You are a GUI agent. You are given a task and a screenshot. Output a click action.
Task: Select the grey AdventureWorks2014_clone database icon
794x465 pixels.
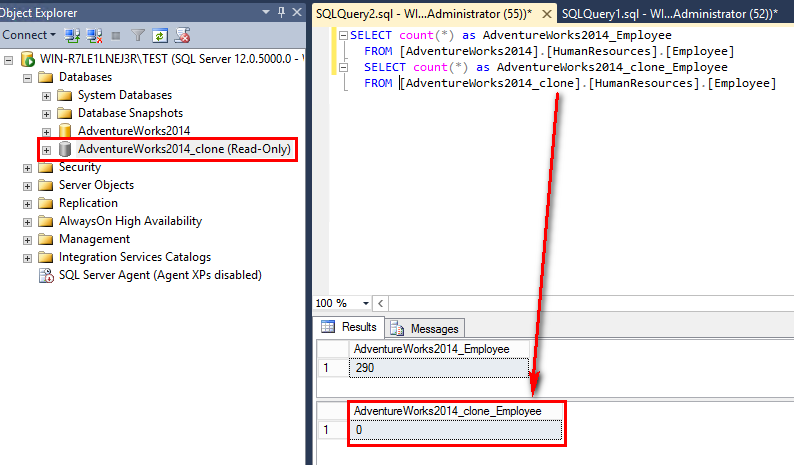click(x=65, y=149)
